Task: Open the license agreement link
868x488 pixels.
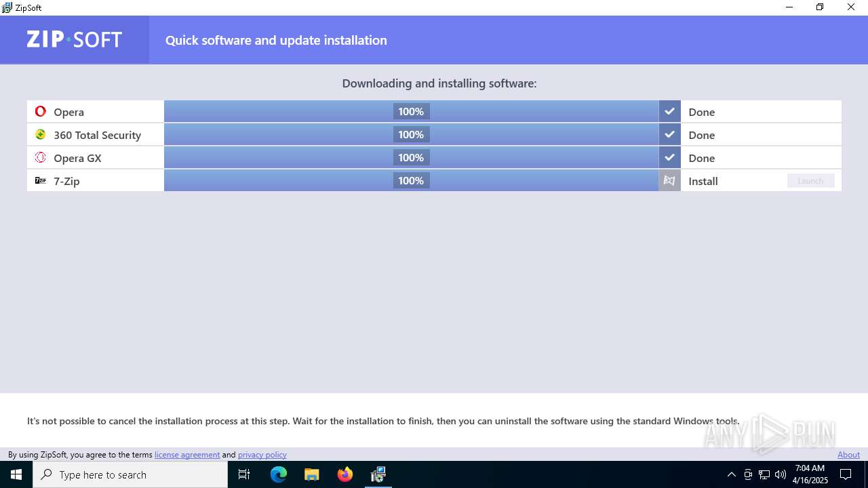Action: tap(187, 455)
